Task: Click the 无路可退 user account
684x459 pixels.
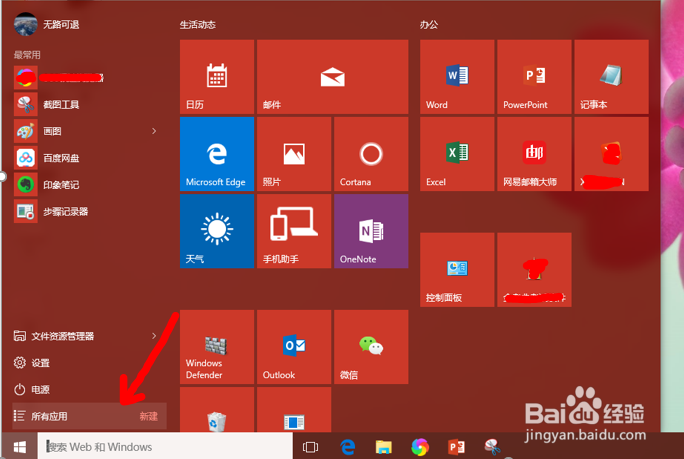Action: coord(47,24)
